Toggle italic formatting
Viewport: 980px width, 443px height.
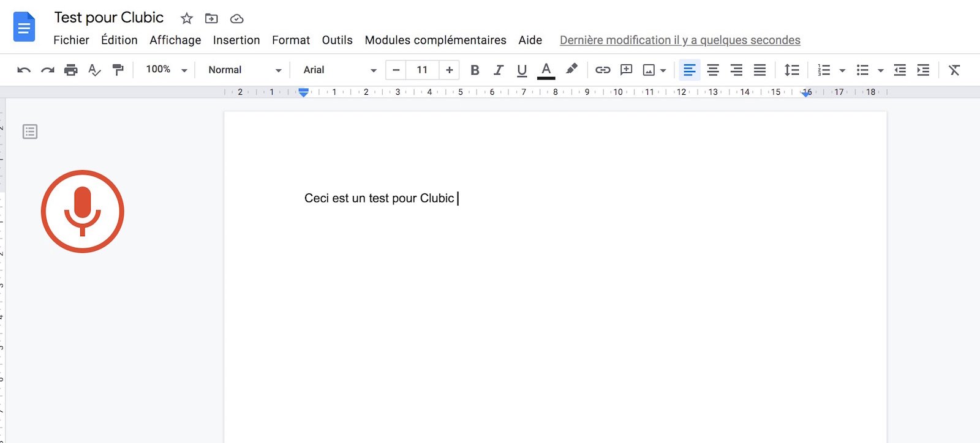pyautogui.click(x=499, y=70)
